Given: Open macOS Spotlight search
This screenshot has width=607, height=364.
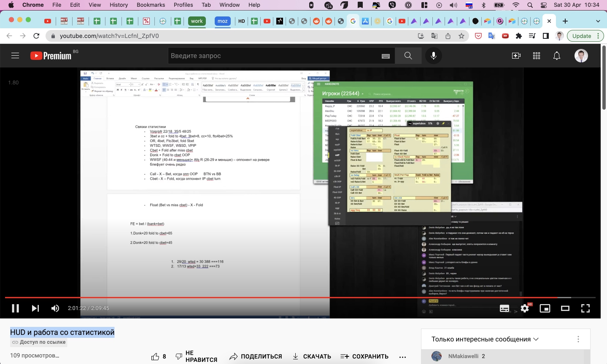Looking at the screenshot, I should click(530, 5).
